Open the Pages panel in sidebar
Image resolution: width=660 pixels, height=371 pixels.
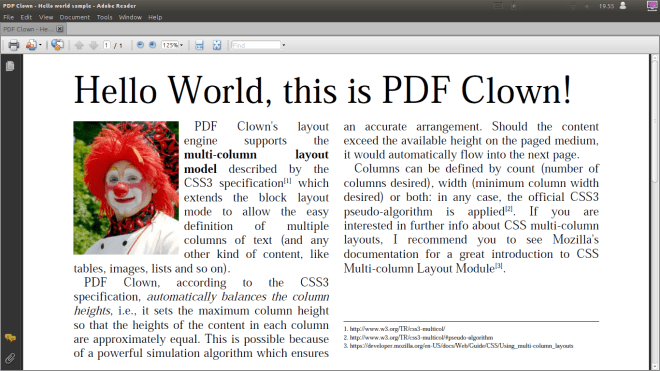pos(10,66)
